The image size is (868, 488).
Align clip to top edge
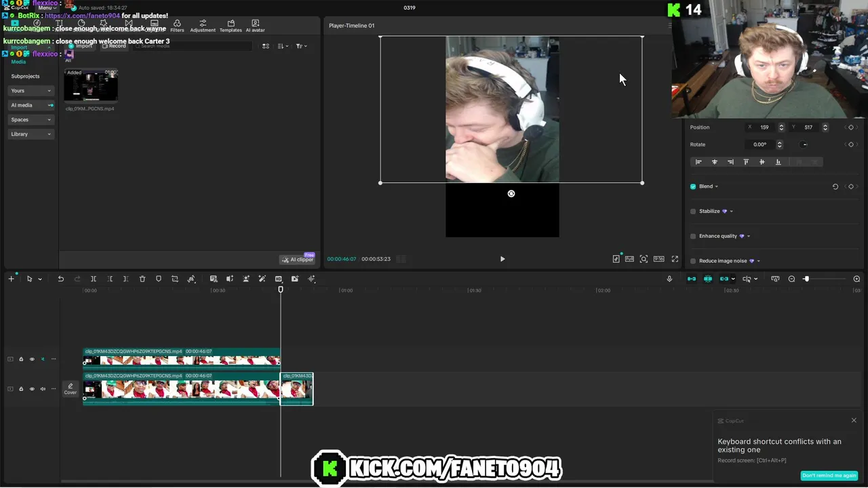coord(746,162)
